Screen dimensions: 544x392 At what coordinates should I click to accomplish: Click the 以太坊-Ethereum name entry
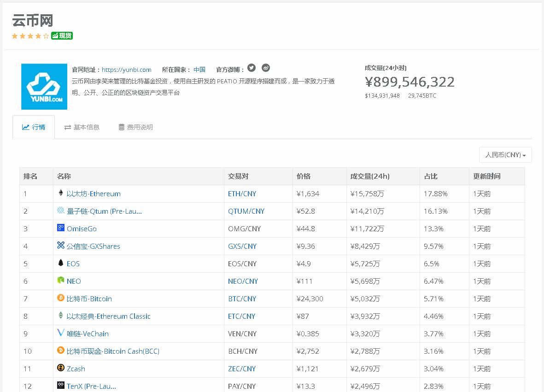(x=92, y=193)
